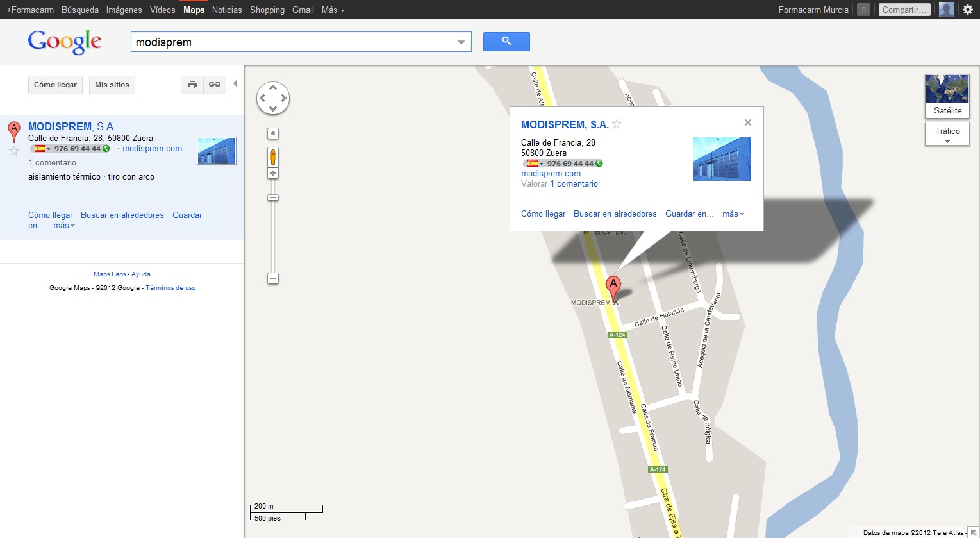This screenshot has height=538, width=980.
Task: Switch to Satélite map view
Action: pos(947,96)
